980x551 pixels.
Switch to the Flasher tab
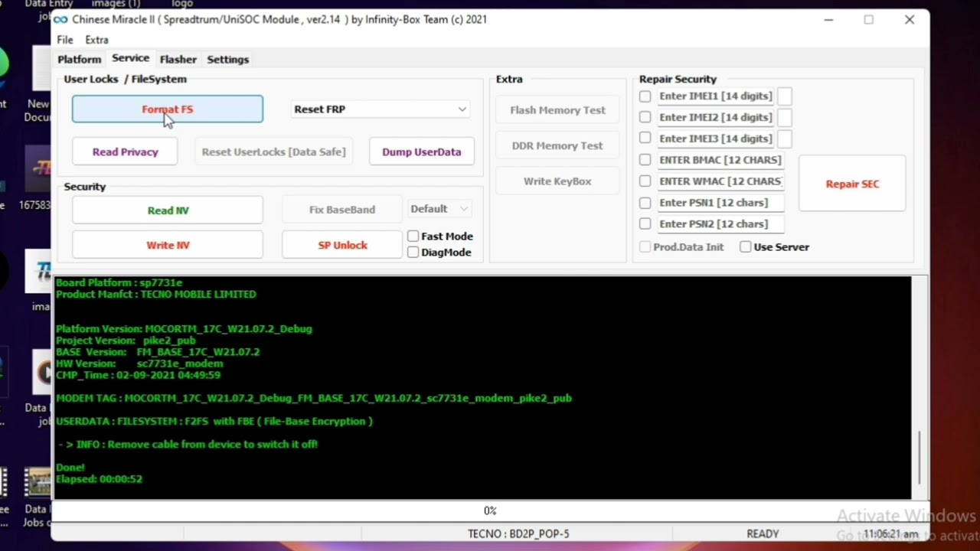(x=178, y=59)
